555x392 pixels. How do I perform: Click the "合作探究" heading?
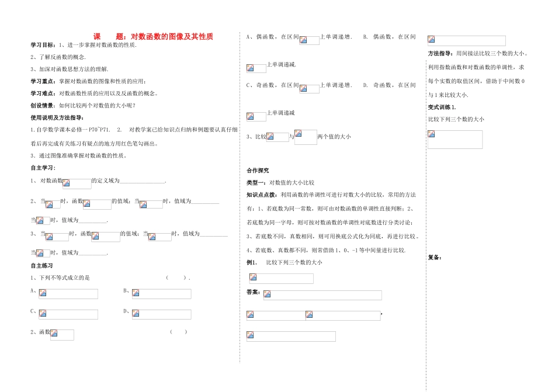tap(258, 171)
